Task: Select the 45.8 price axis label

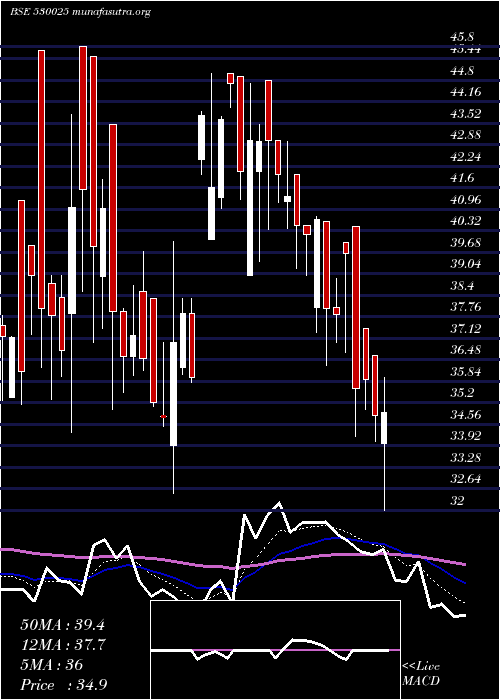Action: pos(462,37)
